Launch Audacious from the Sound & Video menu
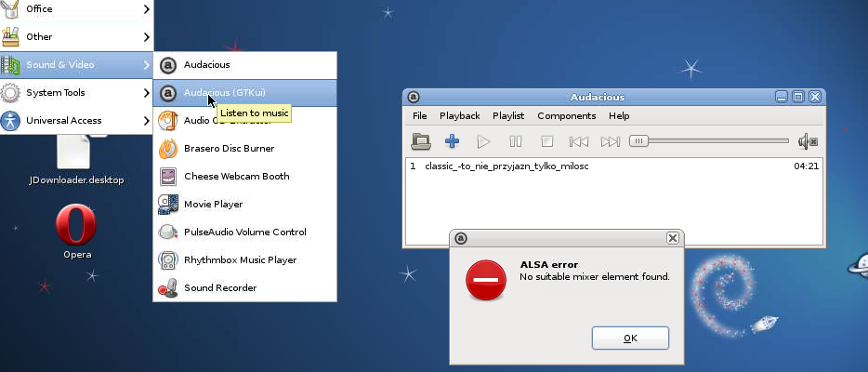Screen dimensions: 868x372 (244, 65)
